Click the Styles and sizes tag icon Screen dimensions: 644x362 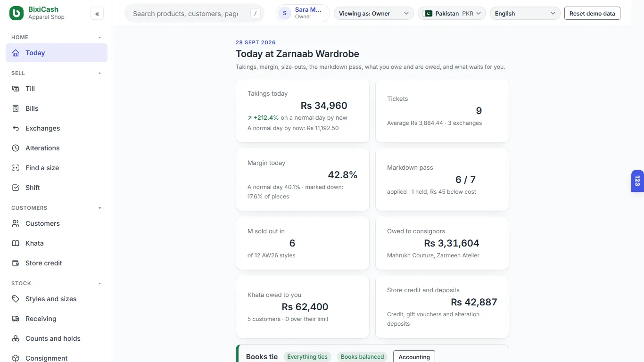(x=16, y=299)
